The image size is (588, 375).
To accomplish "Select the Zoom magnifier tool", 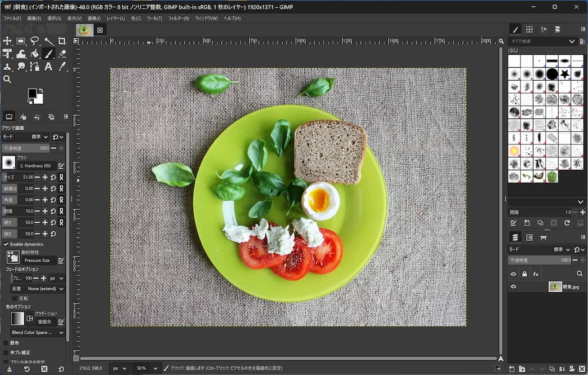I will (x=7, y=80).
